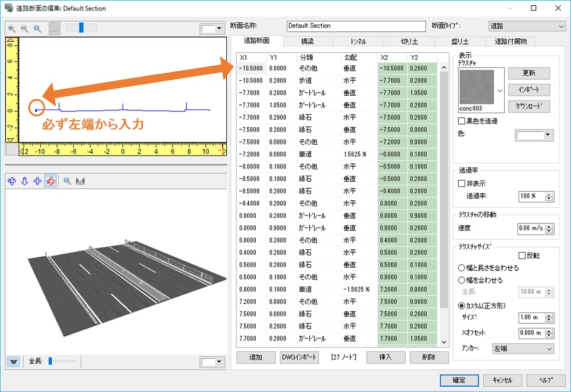Open the アンカー dropdown showing 左端
The width and height of the screenshot is (571, 392).
point(523,349)
